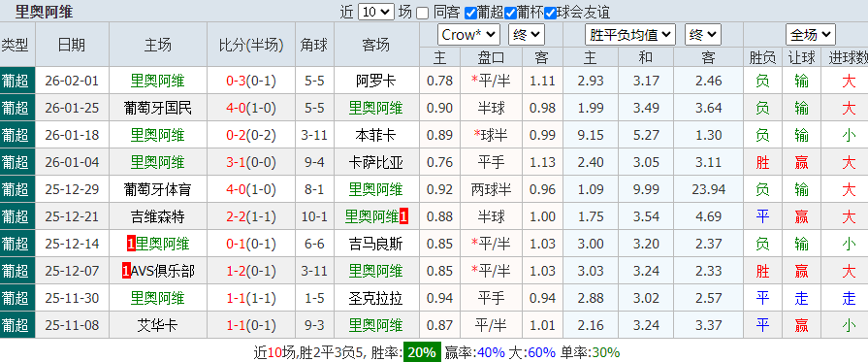Click the 进球数 column header
868x362 pixels.
coord(848,57)
